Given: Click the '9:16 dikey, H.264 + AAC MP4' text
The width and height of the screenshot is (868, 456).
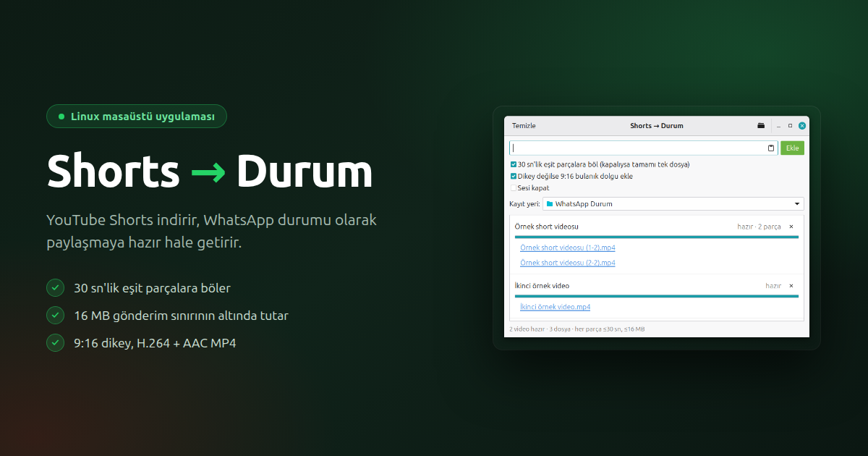Looking at the screenshot, I should tap(155, 343).
